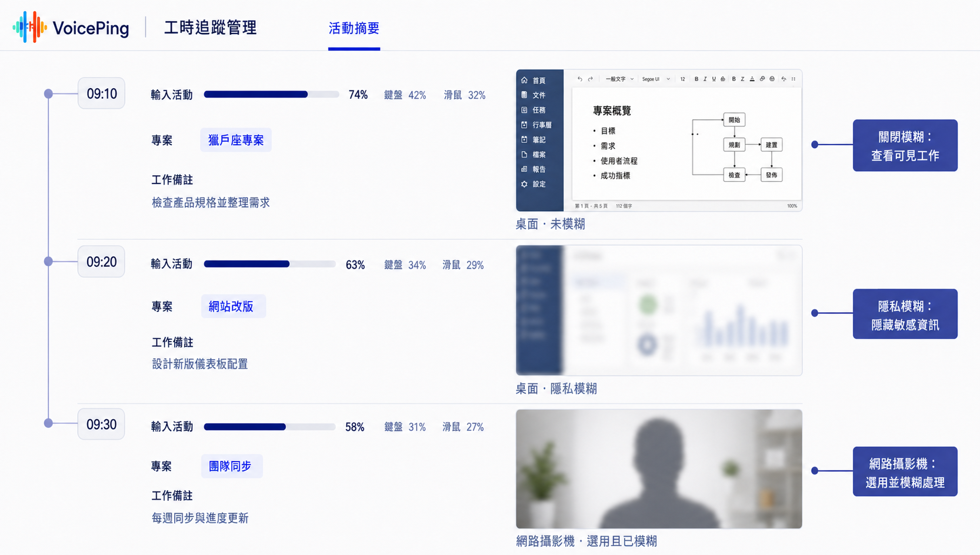Click the 檢查 flowchart box

click(x=734, y=175)
